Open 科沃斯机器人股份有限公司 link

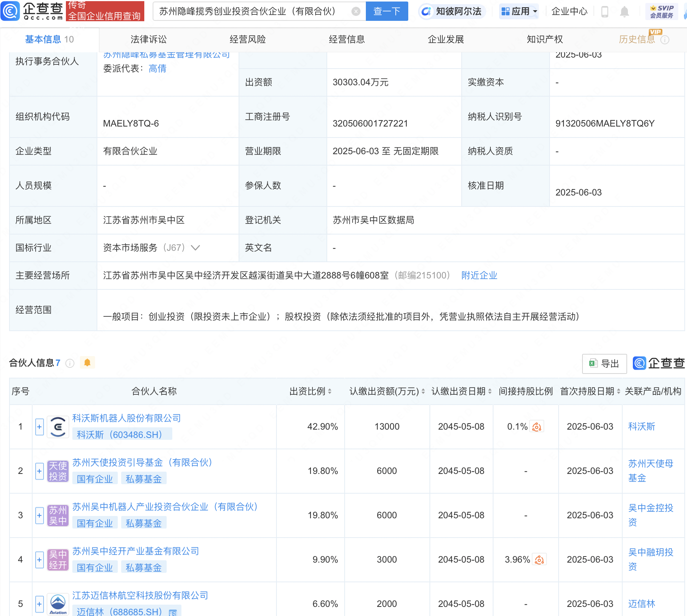pos(126,418)
